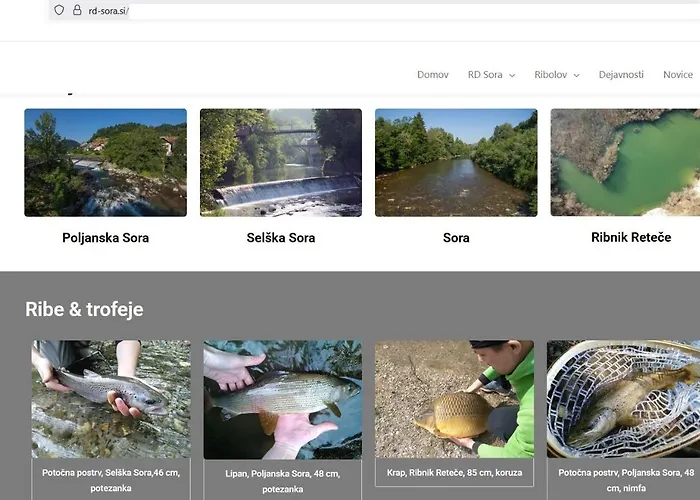Open the Novice menu item

(677, 75)
